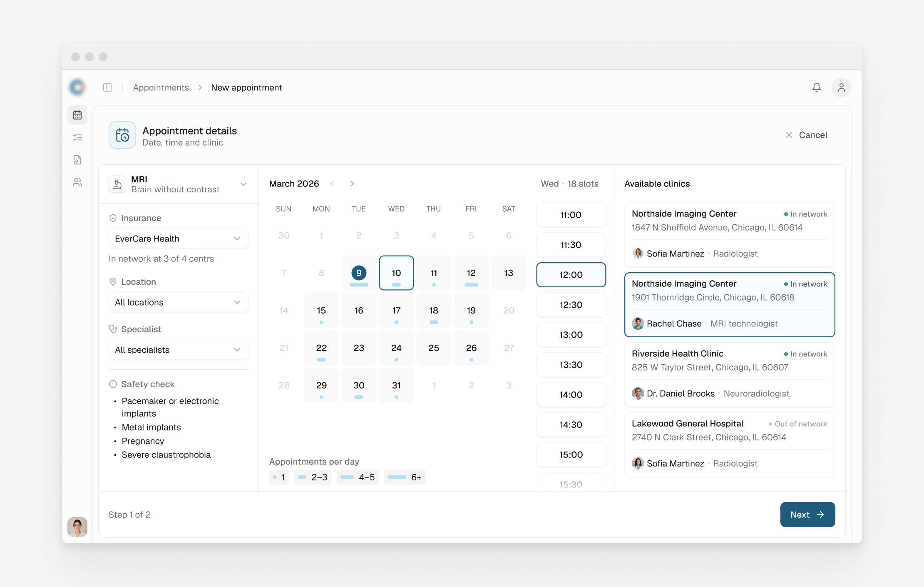The width and height of the screenshot is (924, 587).
Task: Select March 31 on the calendar
Action: [x=396, y=386]
